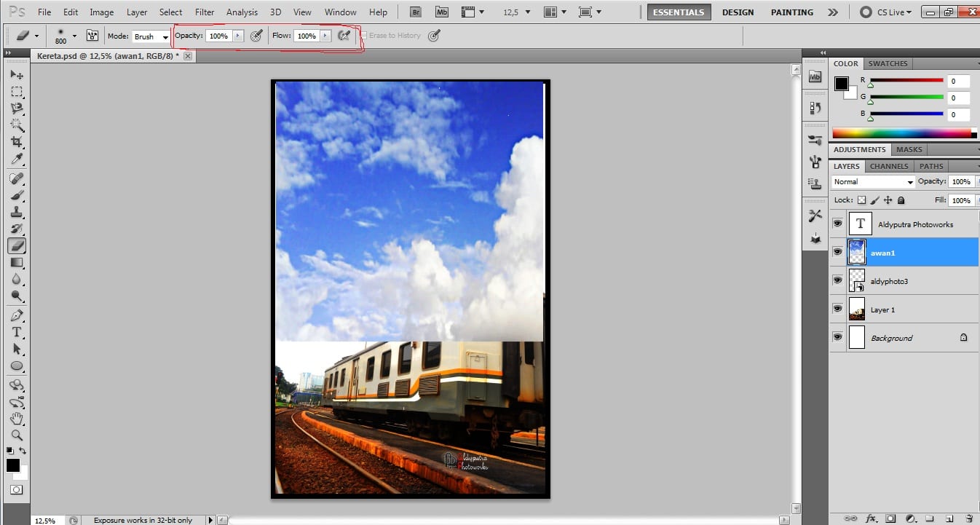Hide the Aldyputra Photoworks text layer
Screen dimensions: 980x525
point(837,224)
